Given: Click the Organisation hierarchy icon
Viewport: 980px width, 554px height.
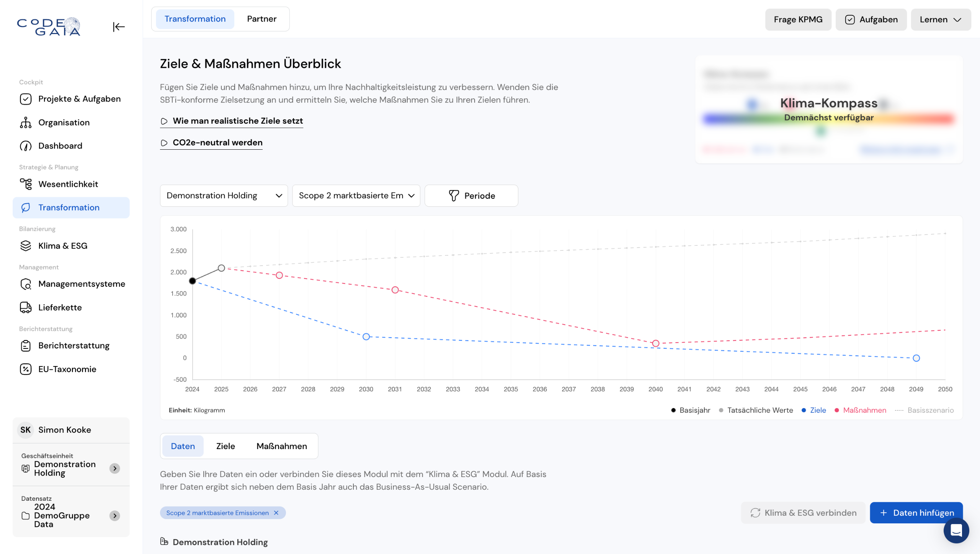Looking at the screenshot, I should pyautogui.click(x=26, y=123).
